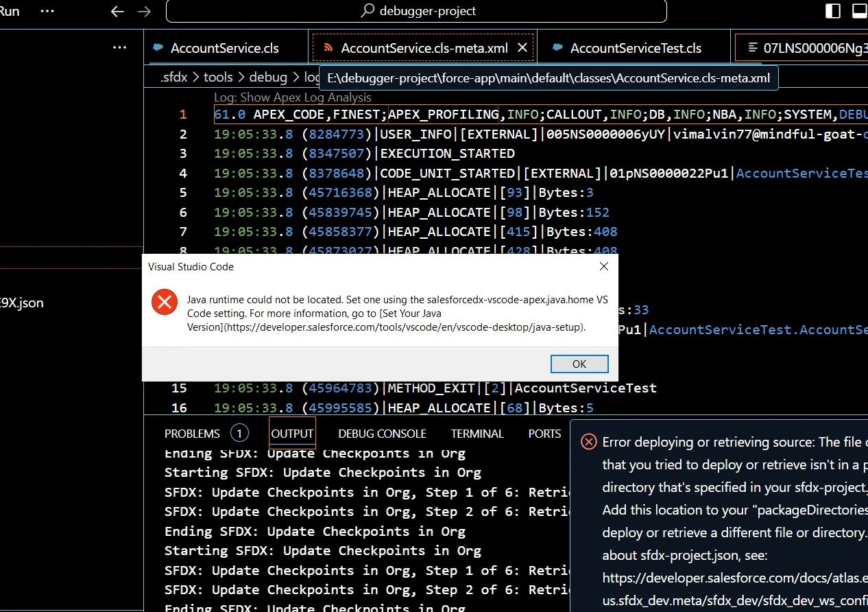Click the HEAP_ALLOCATE line with Bytes:5
This screenshot has width=868, height=612.
[404, 408]
